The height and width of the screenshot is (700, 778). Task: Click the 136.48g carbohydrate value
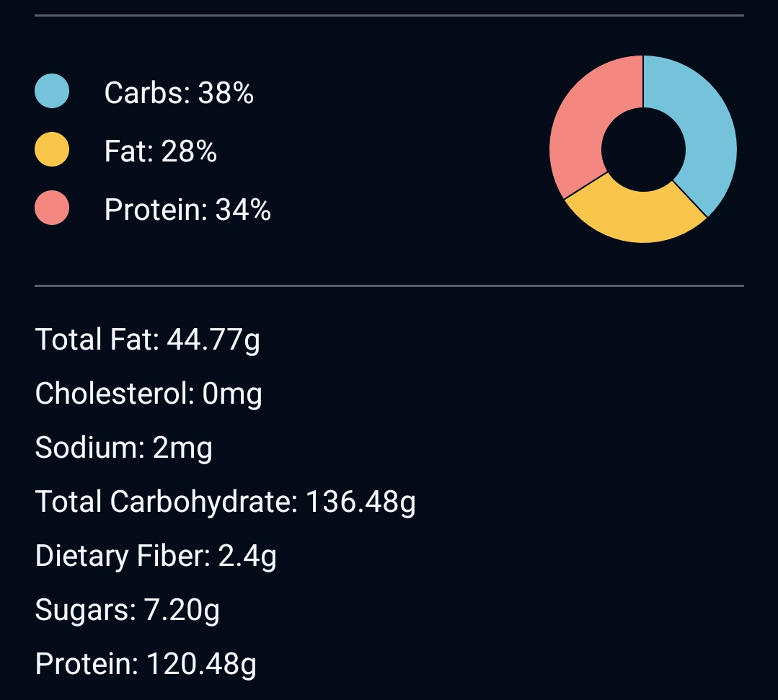point(361,502)
